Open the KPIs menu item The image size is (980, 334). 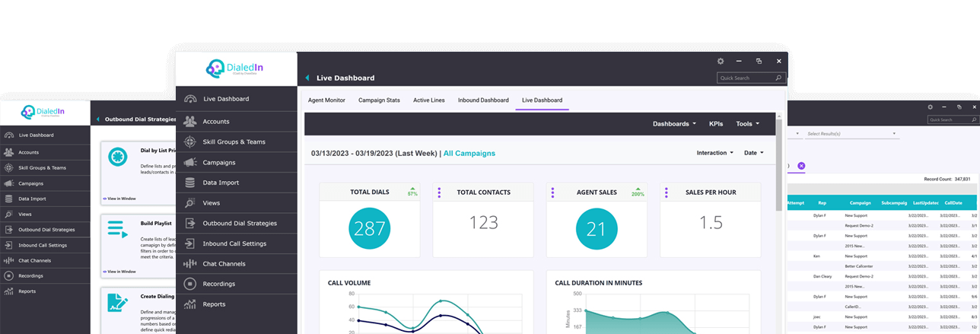[716, 123]
